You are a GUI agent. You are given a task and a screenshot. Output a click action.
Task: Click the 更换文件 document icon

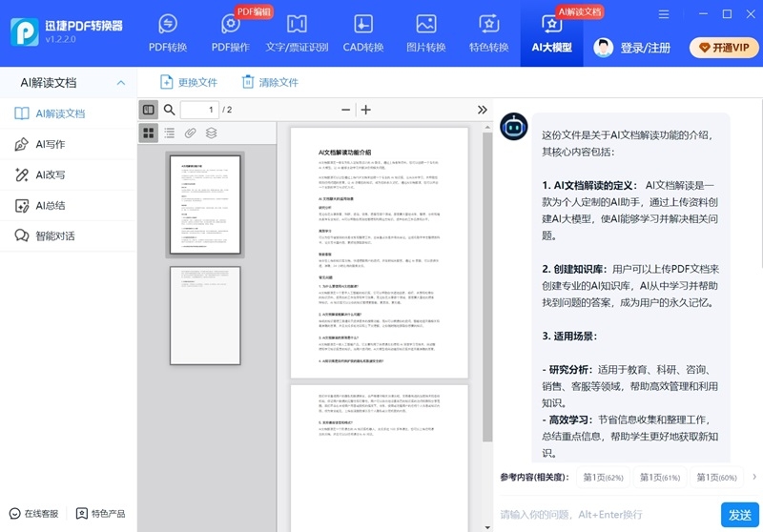[166, 82]
